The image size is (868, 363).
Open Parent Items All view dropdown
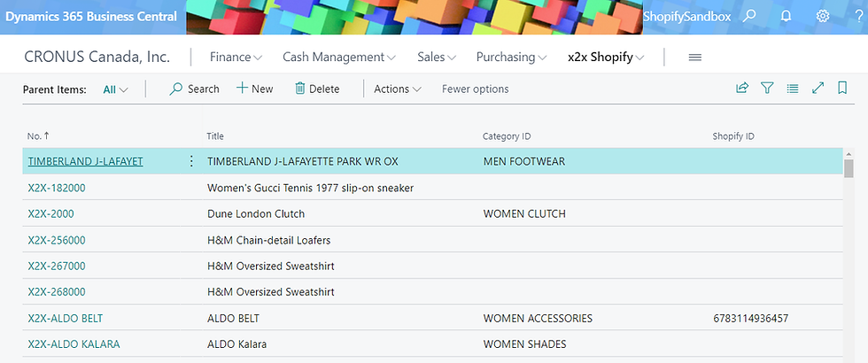116,89
